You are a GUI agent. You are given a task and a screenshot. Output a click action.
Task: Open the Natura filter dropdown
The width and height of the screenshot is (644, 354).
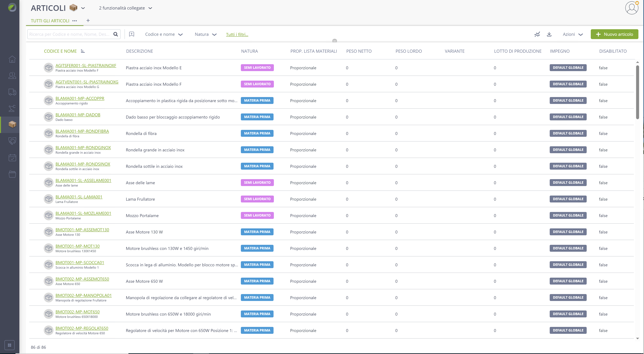(206, 34)
